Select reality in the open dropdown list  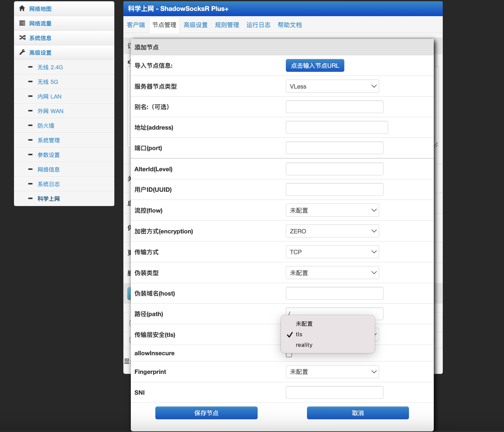[x=328, y=345]
